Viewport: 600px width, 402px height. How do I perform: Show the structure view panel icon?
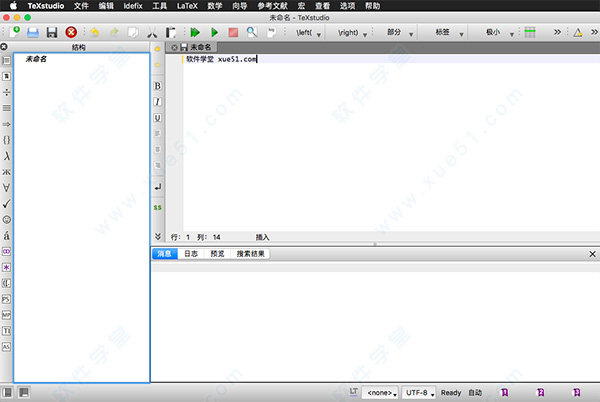[x=7, y=60]
